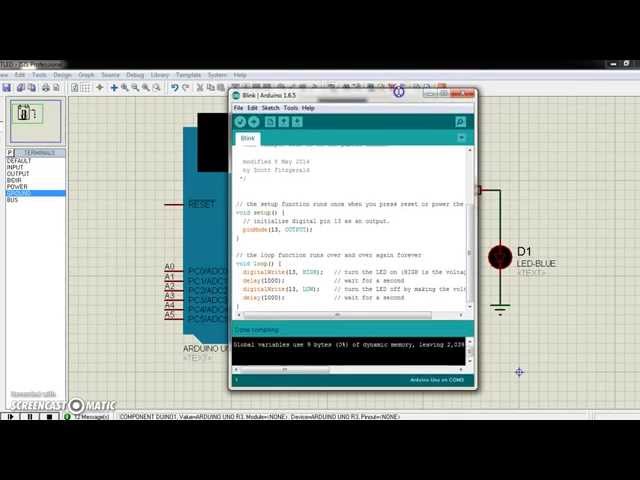Click the Arduino Uno on COM3 status text
640x480 pixels.
pos(437,380)
